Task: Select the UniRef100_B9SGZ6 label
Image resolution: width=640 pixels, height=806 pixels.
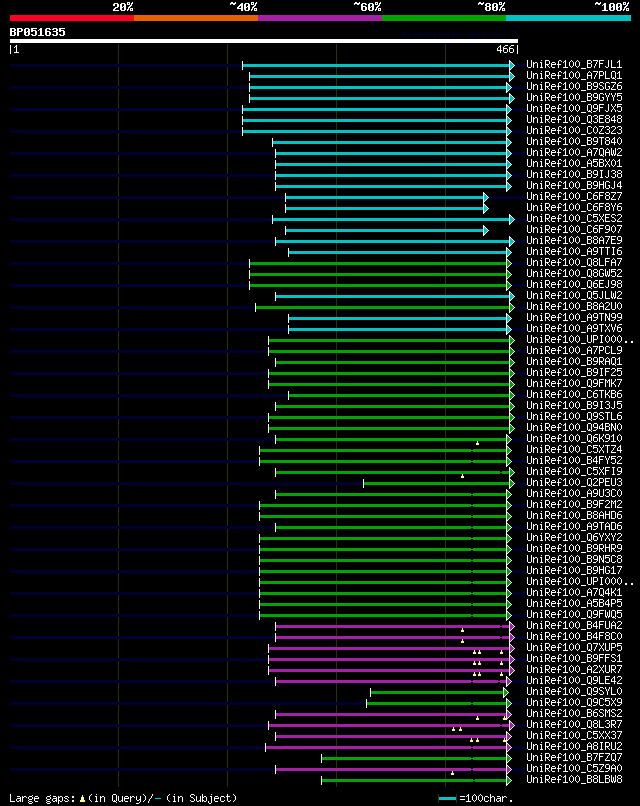Action: pos(574,86)
